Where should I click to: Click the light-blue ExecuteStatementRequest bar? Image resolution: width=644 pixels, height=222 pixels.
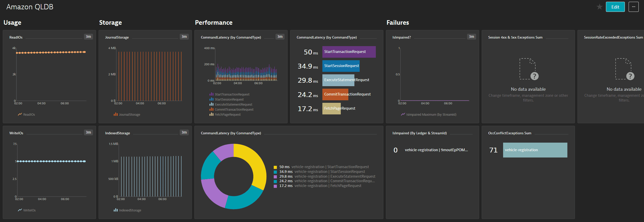pos(338,80)
